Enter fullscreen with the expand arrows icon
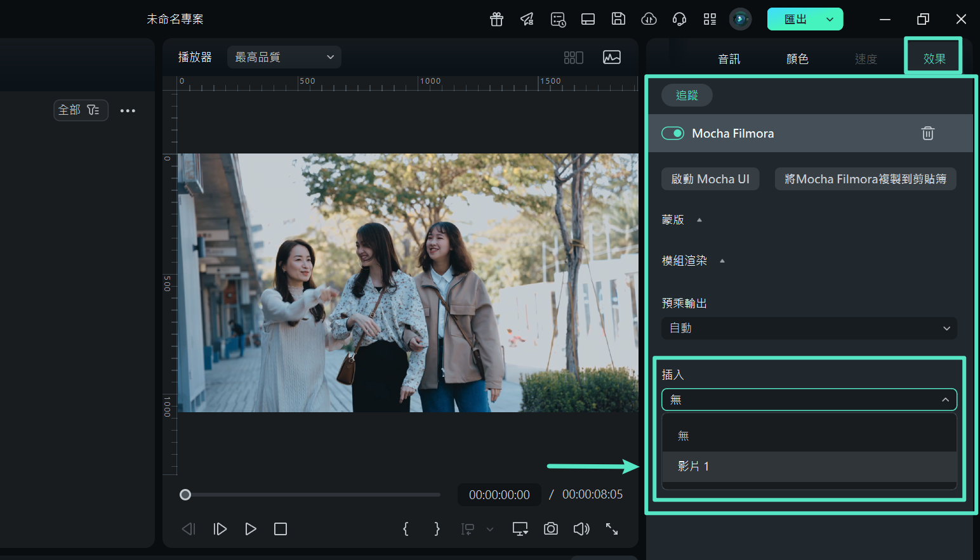 coord(612,529)
